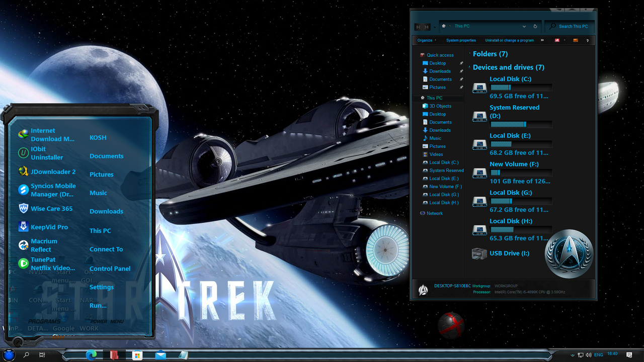The width and height of the screenshot is (644, 362).
Task: Launch Microsoft Edge from taskbar
Action: coord(91,355)
